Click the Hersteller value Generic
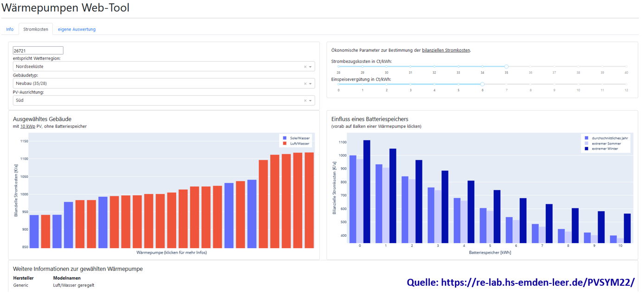Screen dimensions: 644x295 [x=21, y=285]
